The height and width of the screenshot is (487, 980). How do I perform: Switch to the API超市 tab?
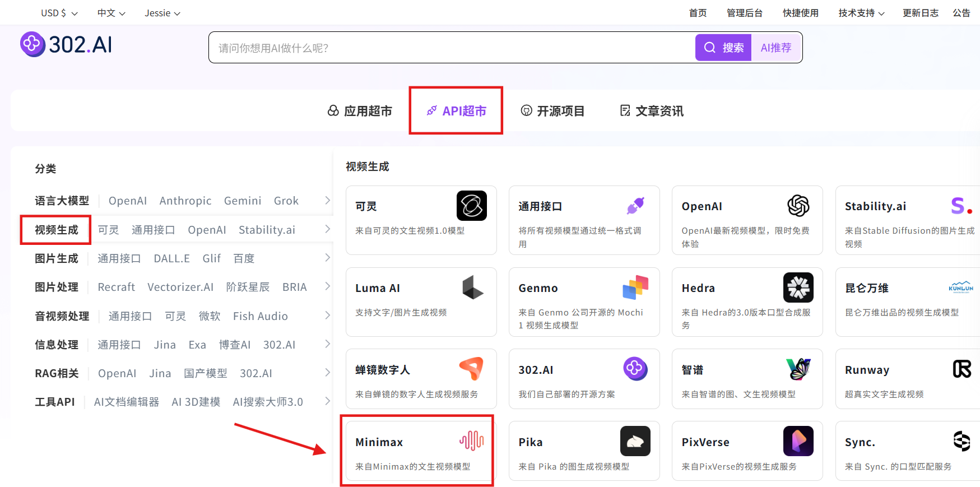pyautogui.click(x=456, y=111)
